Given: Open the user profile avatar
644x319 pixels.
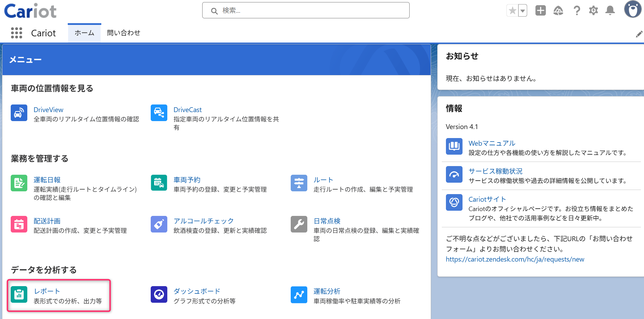Looking at the screenshot, I should pyautogui.click(x=633, y=9).
